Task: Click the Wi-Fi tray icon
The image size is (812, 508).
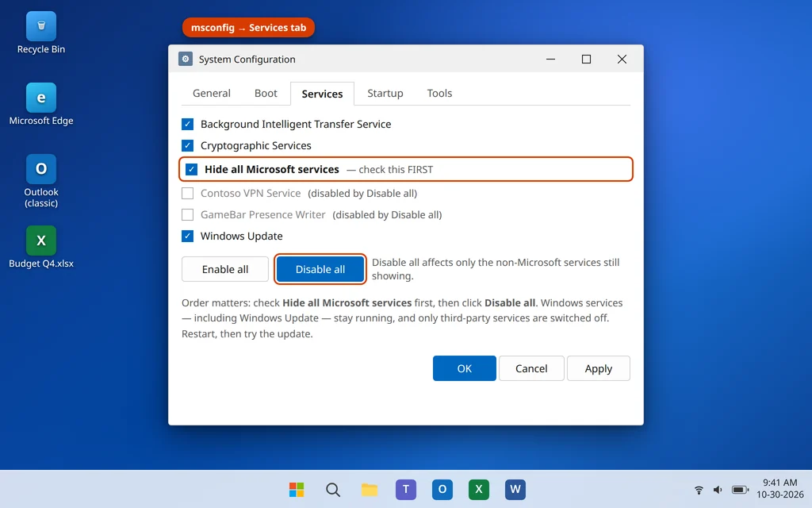Action: [x=699, y=489]
